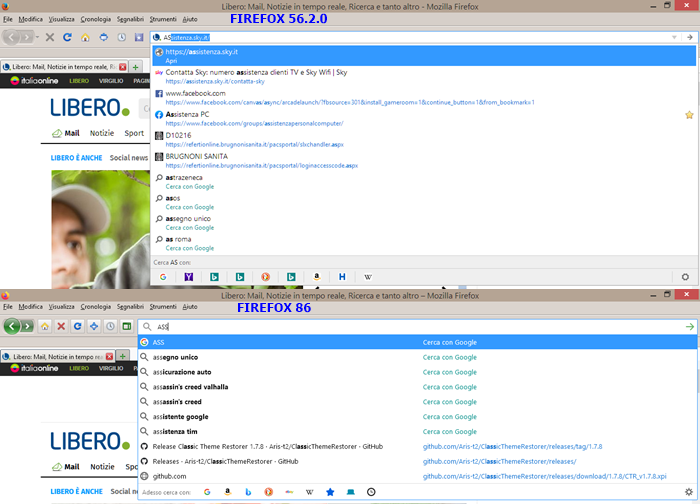Screen dimensions: 700x504
Task: Open search settings gear, Firefox 86
Action: pos(689,492)
